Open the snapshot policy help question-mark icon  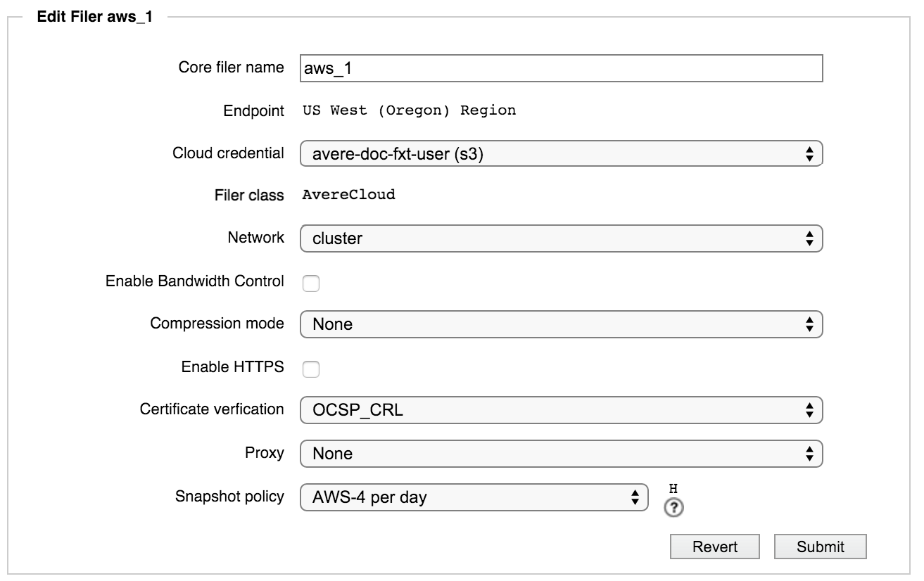(673, 509)
